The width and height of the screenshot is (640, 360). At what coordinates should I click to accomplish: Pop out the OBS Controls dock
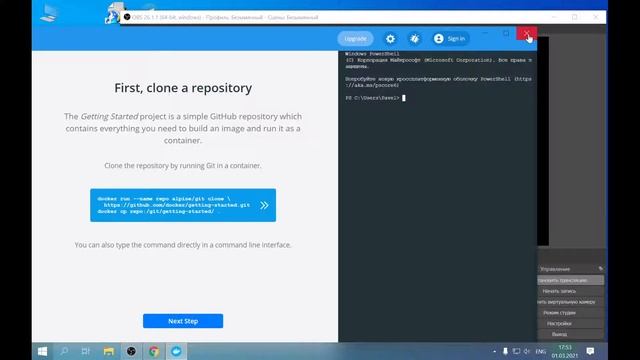pyautogui.click(x=600, y=269)
